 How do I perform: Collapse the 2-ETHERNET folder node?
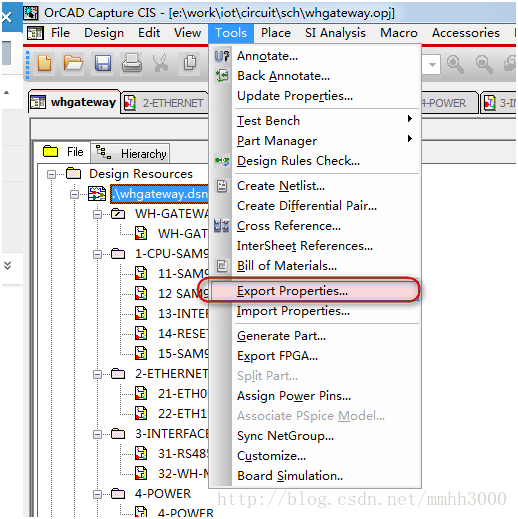pos(97,375)
